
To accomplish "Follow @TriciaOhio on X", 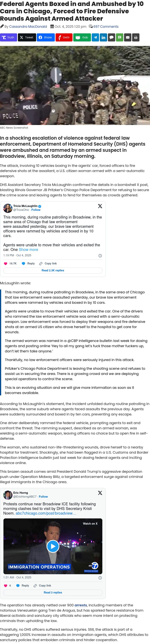I will (x=36, y=210).
